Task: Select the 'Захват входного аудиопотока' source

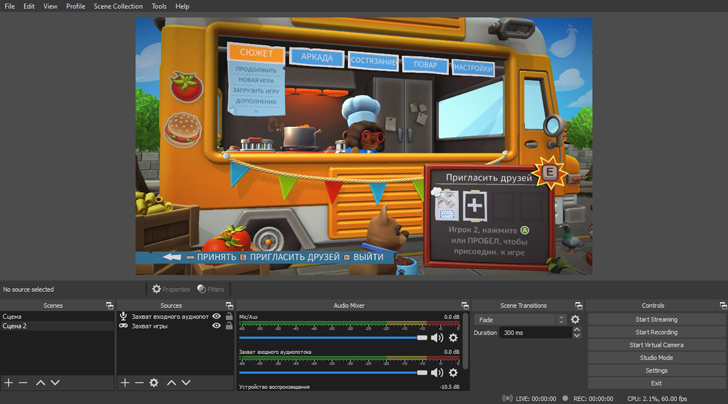Action: tap(170, 317)
